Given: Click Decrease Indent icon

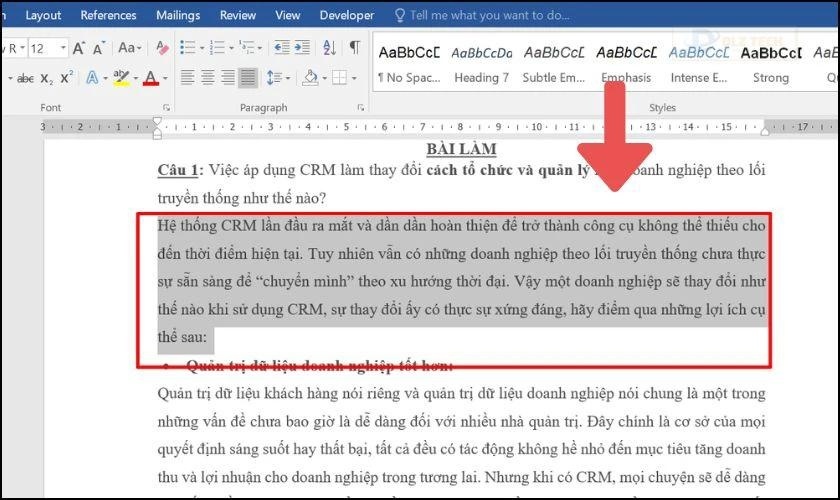Looking at the screenshot, I should click(282, 48).
